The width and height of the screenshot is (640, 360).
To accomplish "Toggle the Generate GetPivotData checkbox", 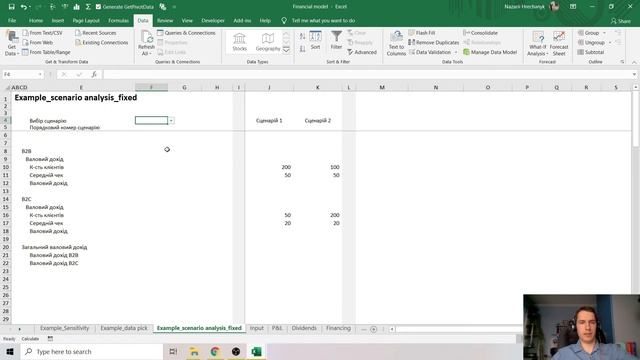I will coord(98,7).
